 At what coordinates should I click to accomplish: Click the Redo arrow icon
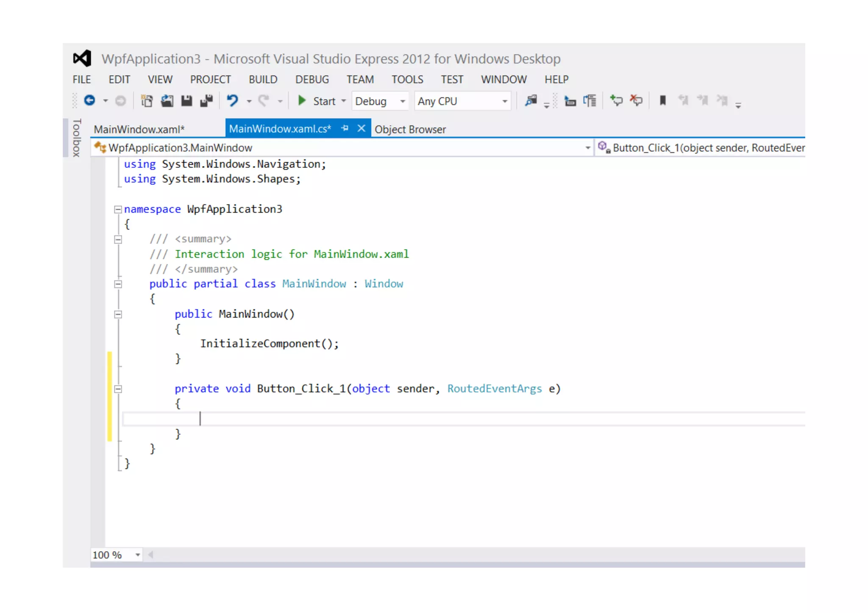pyautogui.click(x=264, y=101)
